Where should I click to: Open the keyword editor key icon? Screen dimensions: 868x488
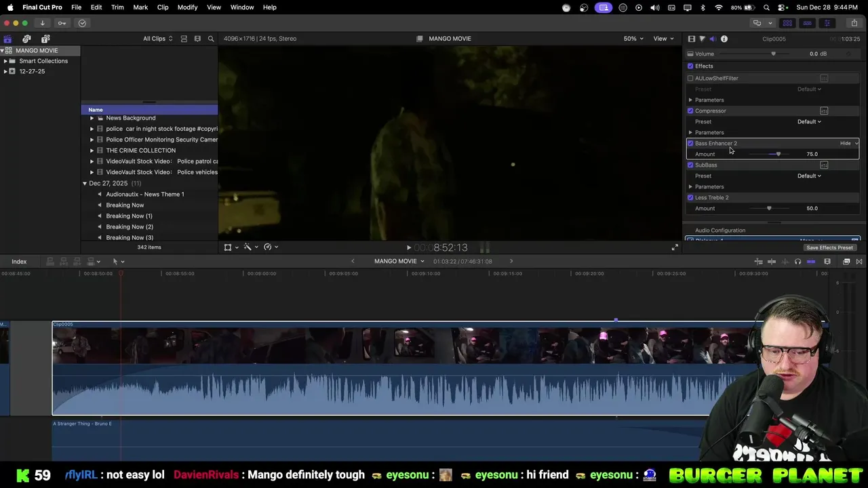(62, 23)
